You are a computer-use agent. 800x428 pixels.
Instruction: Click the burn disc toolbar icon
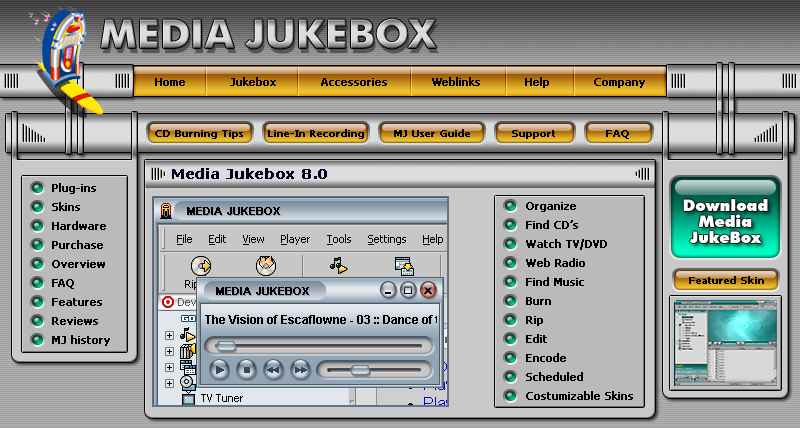click(x=266, y=266)
